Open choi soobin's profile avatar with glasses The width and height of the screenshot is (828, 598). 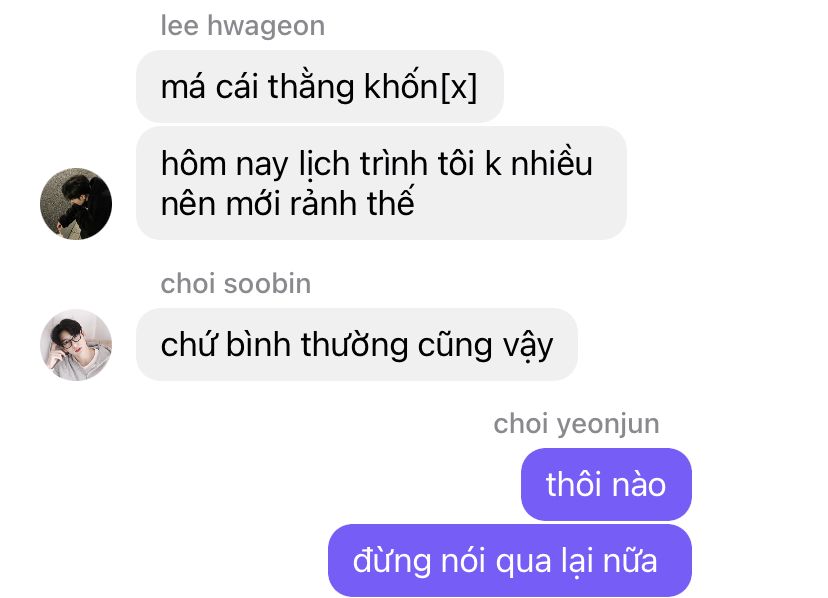click(76, 344)
